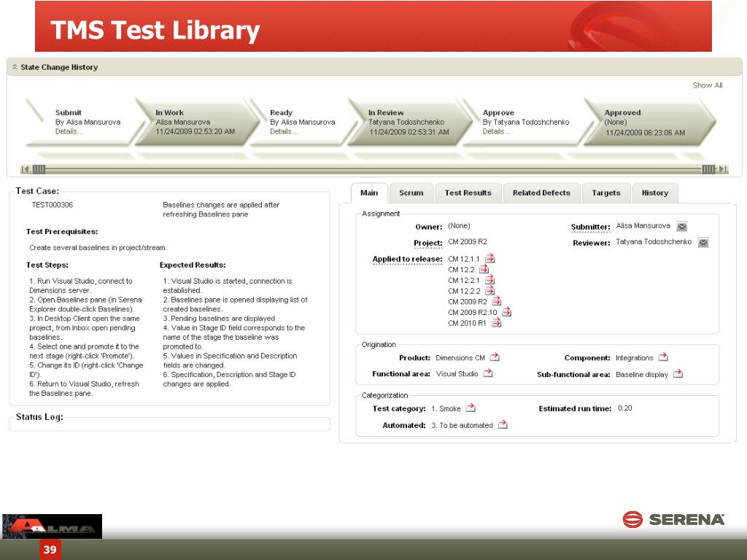This screenshot has height=560, width=747.
Task: Open the Targets tab
Action: (606, 192)
